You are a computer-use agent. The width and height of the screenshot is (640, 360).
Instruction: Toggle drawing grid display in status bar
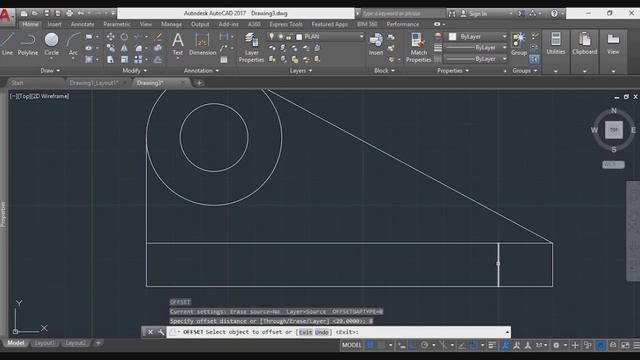[370, 345]
